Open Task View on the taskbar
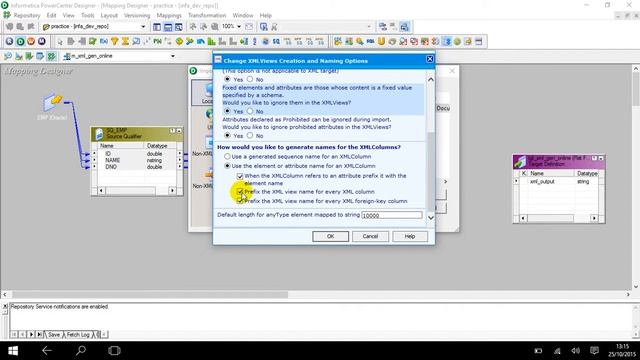The width and height of the screenshot is (640, 360). (114, 351)
